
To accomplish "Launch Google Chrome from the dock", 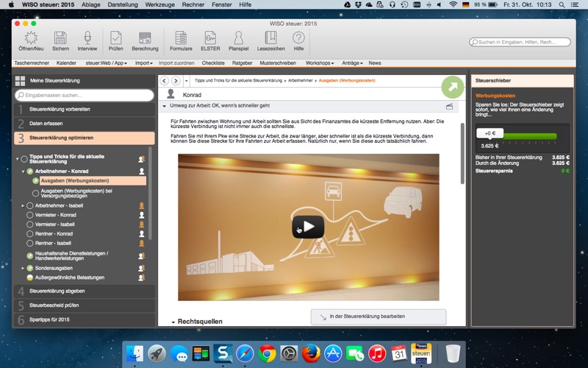I will 267,353.
